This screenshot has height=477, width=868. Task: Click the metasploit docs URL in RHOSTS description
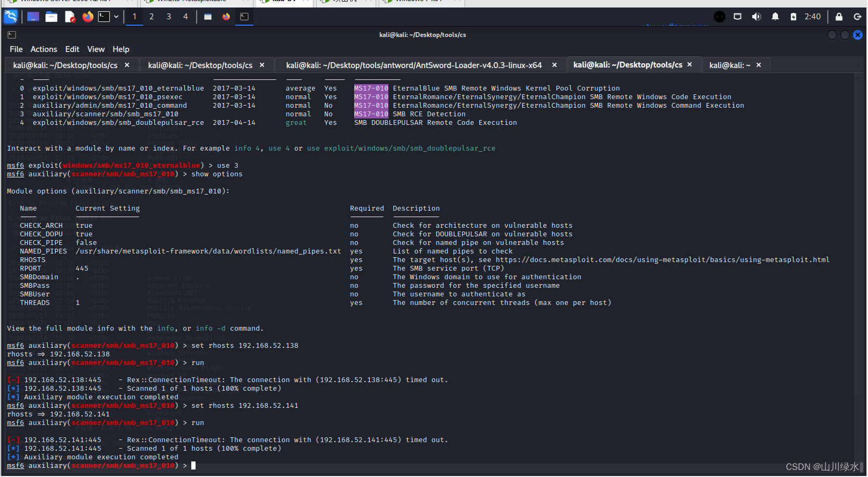662,260
